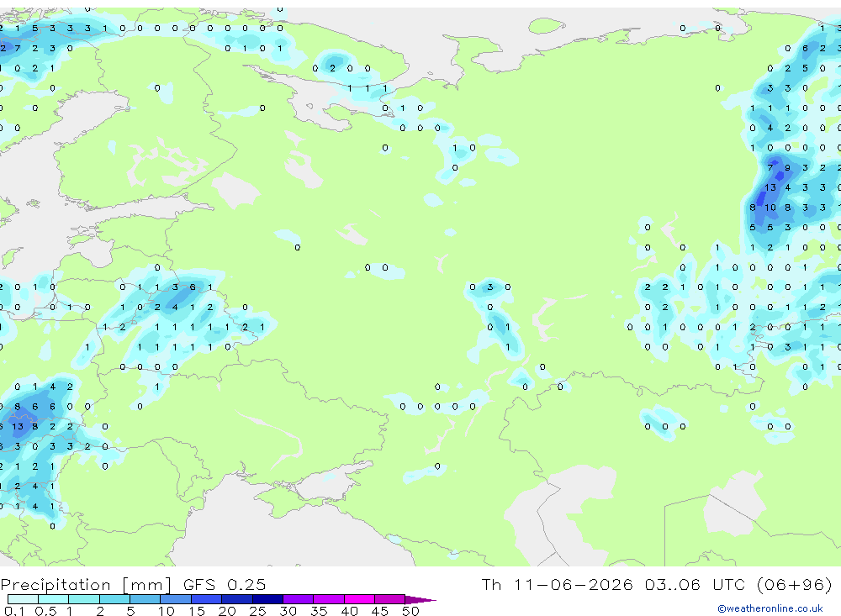
Task: Click the '15' legend scale label
Action: point(197,611)
